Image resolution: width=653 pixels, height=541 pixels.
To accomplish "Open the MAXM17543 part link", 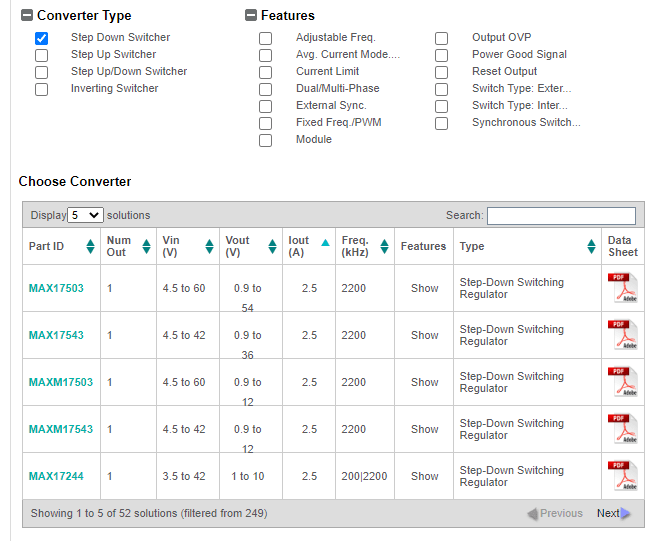I will click(x=61, y=429).
